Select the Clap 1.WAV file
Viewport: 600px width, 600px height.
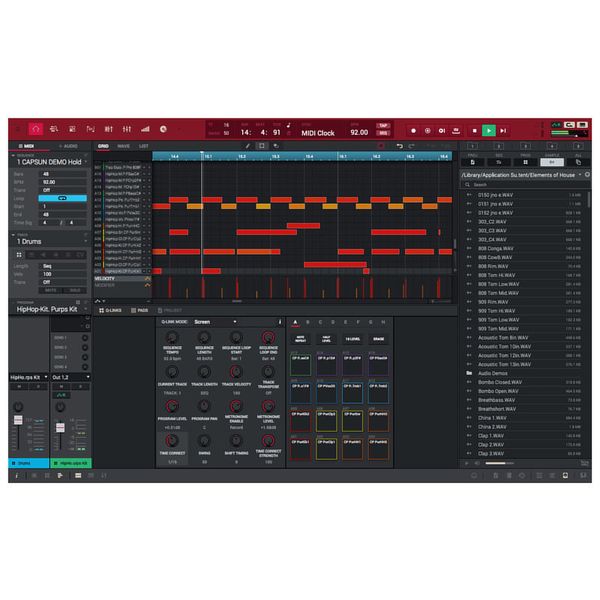tap(524, 436)
